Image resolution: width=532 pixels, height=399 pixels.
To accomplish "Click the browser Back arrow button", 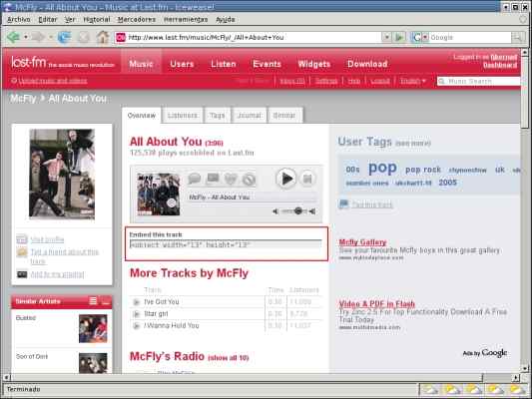I will [x=14, y=37].
